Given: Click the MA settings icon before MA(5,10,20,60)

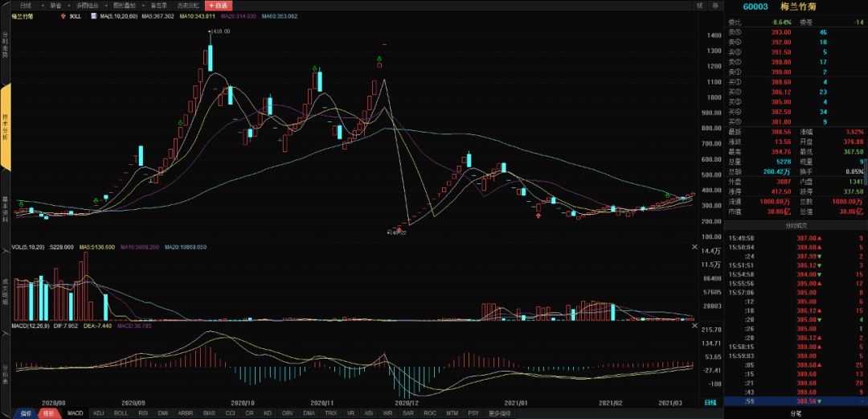Looking at the screenshot, I should coord(93,16).
